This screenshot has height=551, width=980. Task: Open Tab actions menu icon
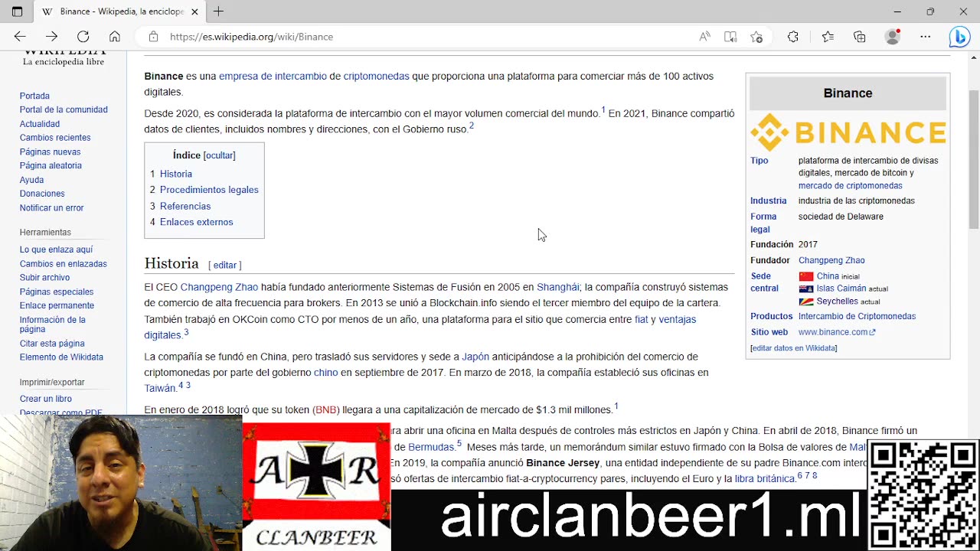[17, 11]
